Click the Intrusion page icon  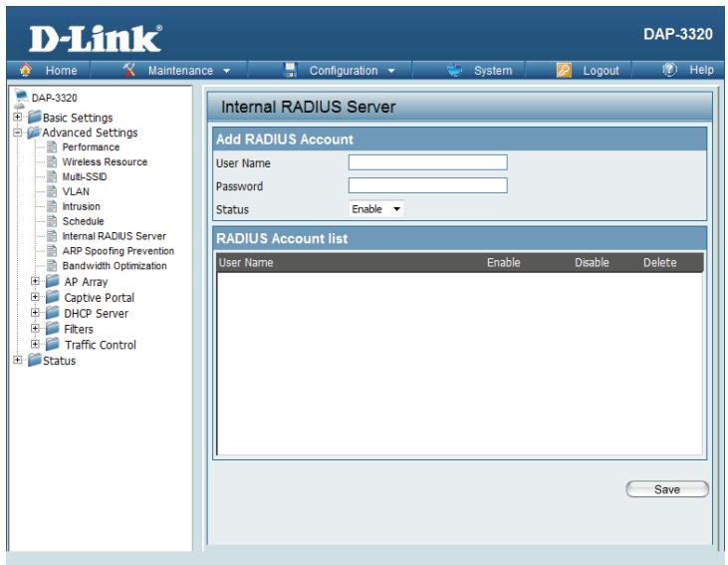(x=52, y=206)
